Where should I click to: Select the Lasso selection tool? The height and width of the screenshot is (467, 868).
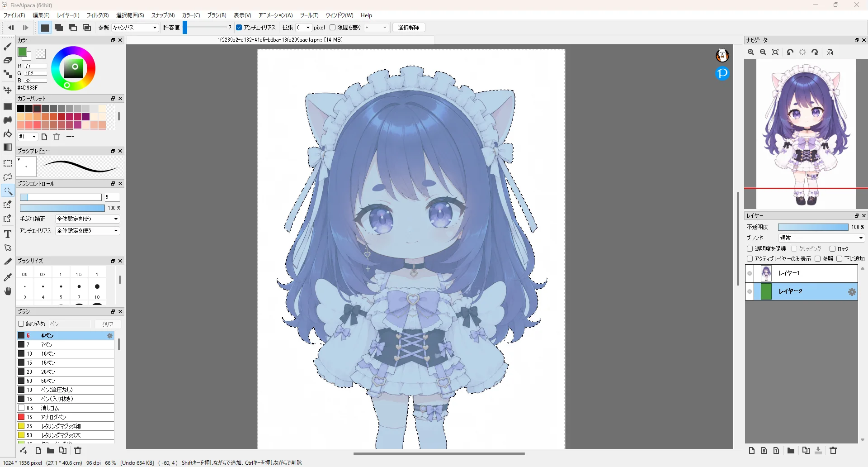coord(8,177)
